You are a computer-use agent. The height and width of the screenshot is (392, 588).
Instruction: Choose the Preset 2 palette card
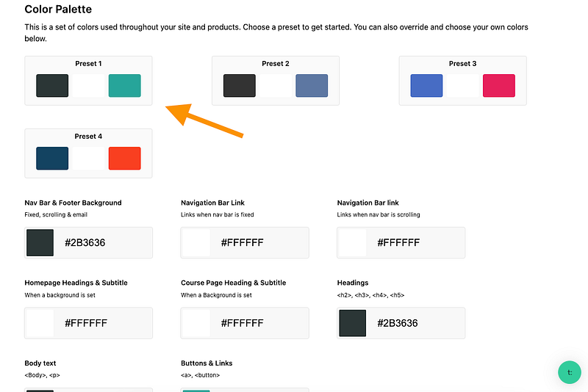click(276, 65)
